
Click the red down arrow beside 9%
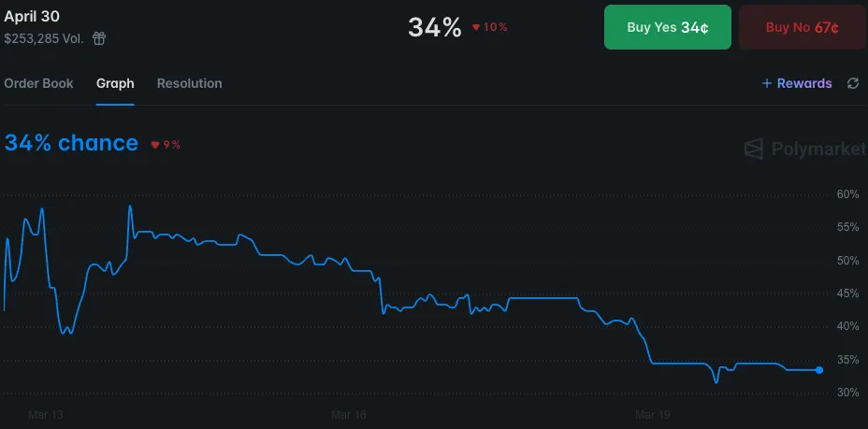(155, 145)
